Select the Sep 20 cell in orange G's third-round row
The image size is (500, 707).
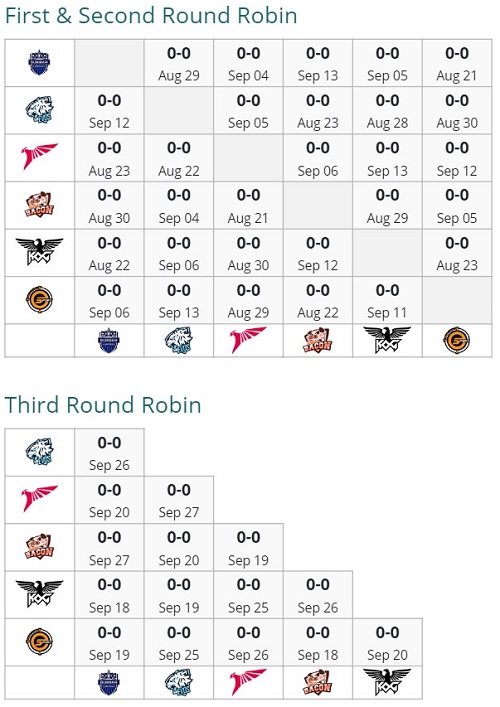tap(387, 643)
